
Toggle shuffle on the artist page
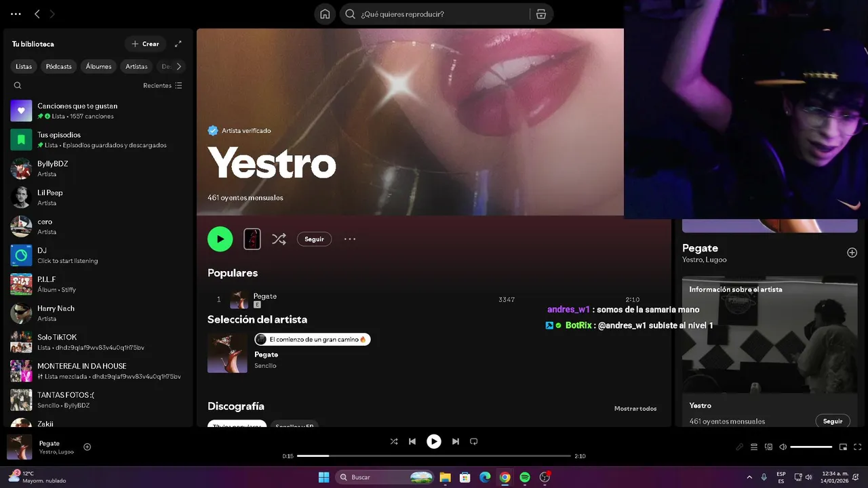[x=279, y=239]
